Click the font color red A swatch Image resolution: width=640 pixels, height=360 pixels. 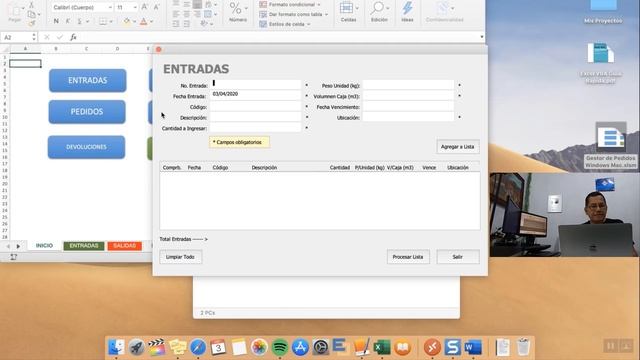[x=143, y=21]
